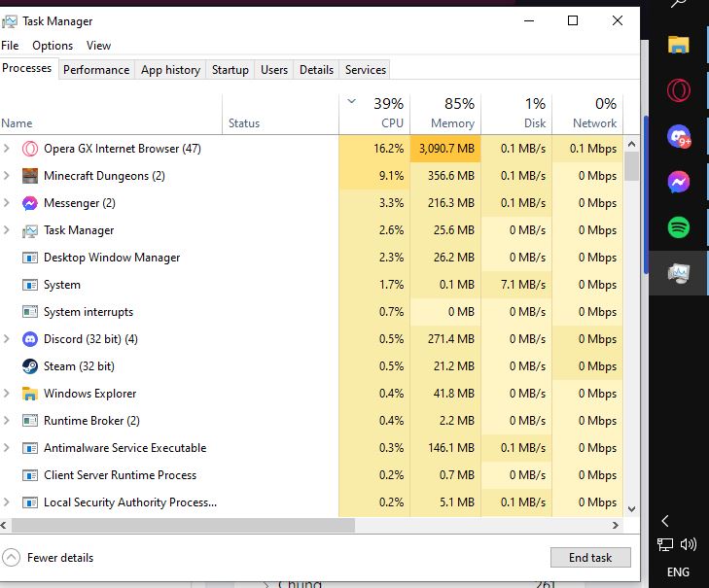Image resolution: width=709 pixels, height=588 pixels.
Task: Collapse view with Fewer details
Action: (49, 558)
